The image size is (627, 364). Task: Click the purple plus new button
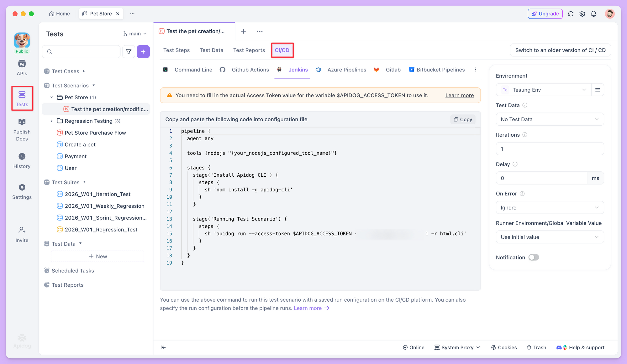143,52
